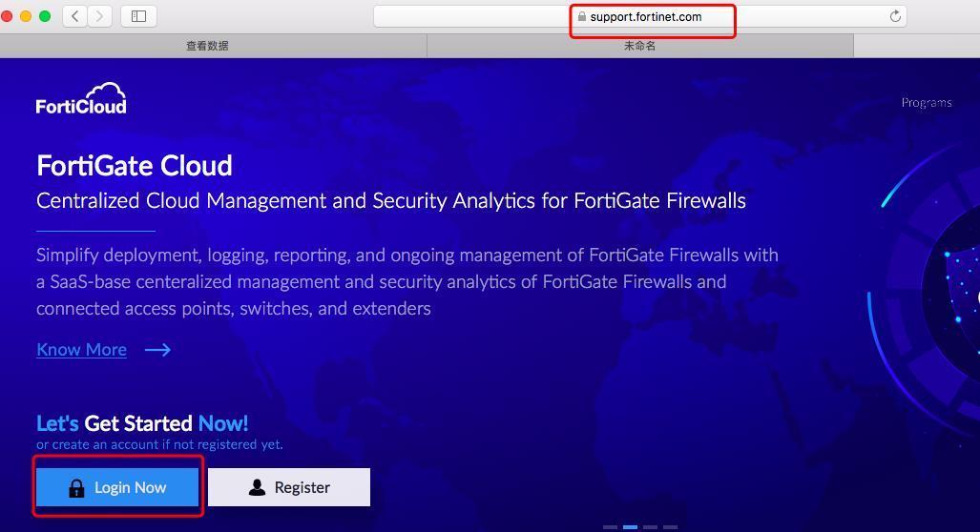
Task: Click the padlock icon in the address bar
Action: click(x=582, y=17)
